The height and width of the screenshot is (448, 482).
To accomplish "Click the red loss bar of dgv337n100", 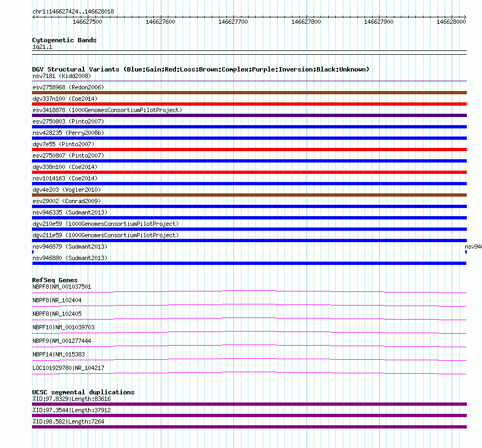I will [x=249, y=104].
